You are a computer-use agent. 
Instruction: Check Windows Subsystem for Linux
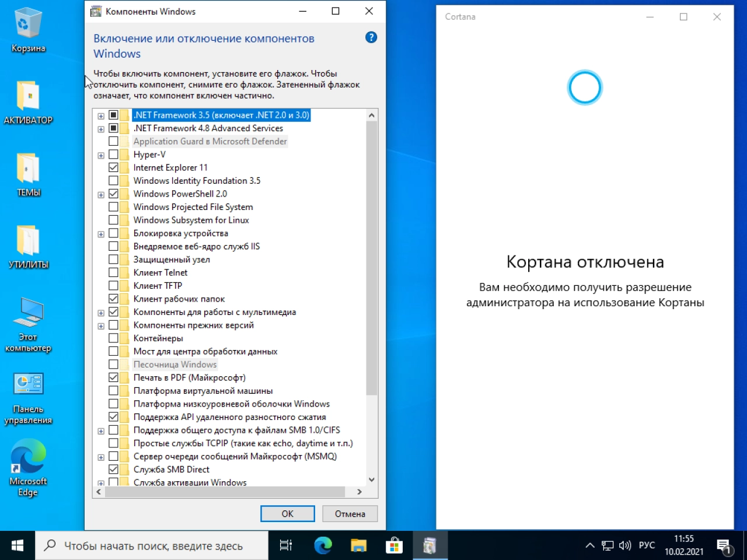[x=114, y=220]
